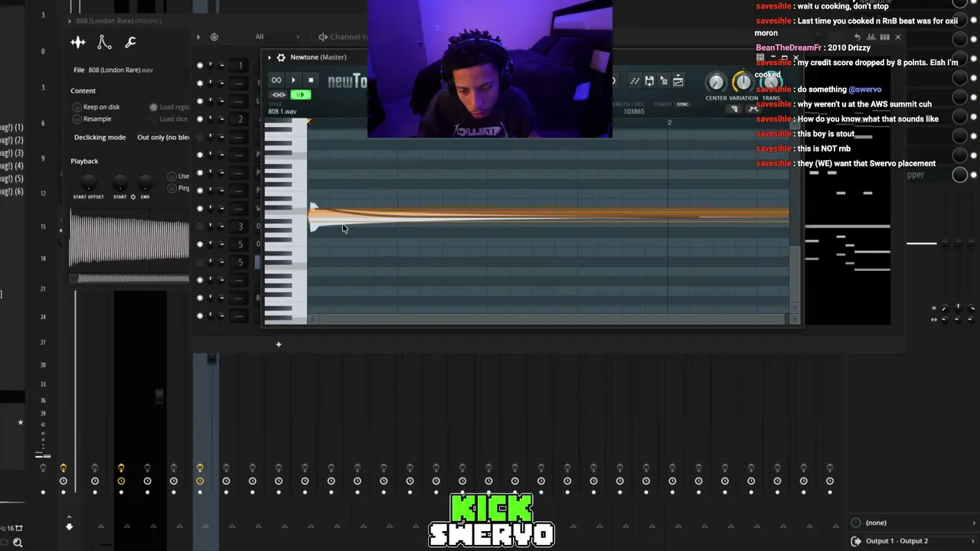Click the file name 808 (London Rare).wav
Image resolution: width=980 pixels, height=551 pixels.
(x=120, y=70)
